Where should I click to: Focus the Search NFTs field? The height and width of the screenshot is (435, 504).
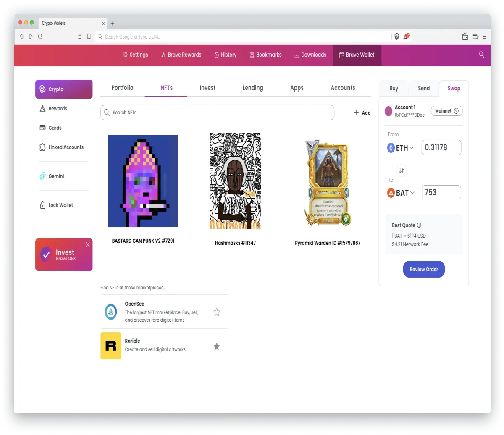pos(217,113)
